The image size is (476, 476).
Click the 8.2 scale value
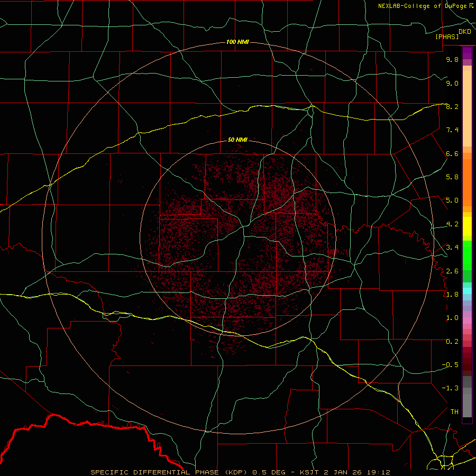(452, 106)
